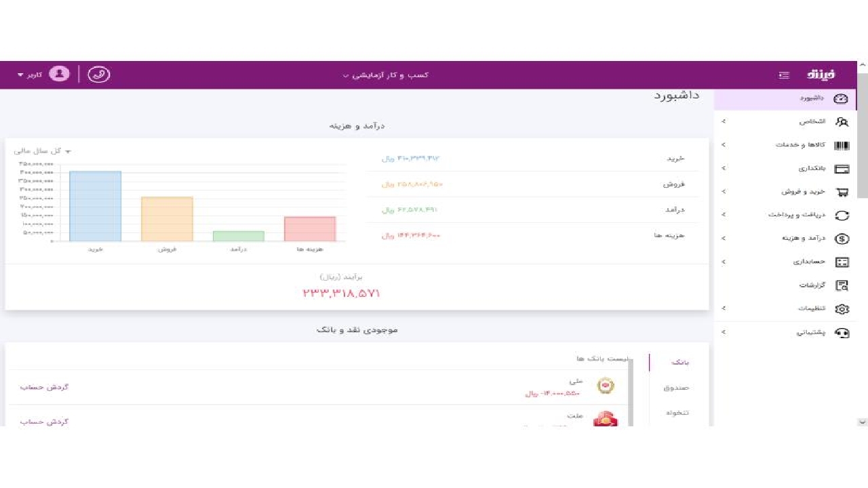Open گردش حساب link for ملی bank

coord(44,387)
